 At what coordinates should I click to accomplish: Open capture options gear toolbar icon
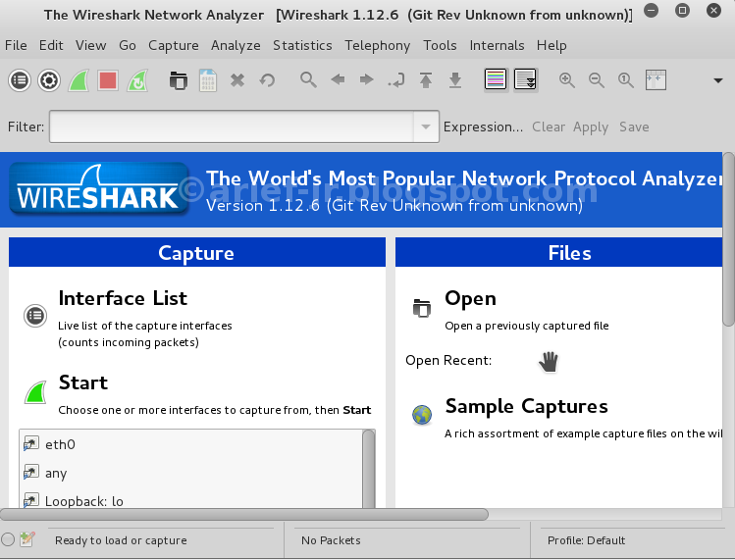pos(49,80)
